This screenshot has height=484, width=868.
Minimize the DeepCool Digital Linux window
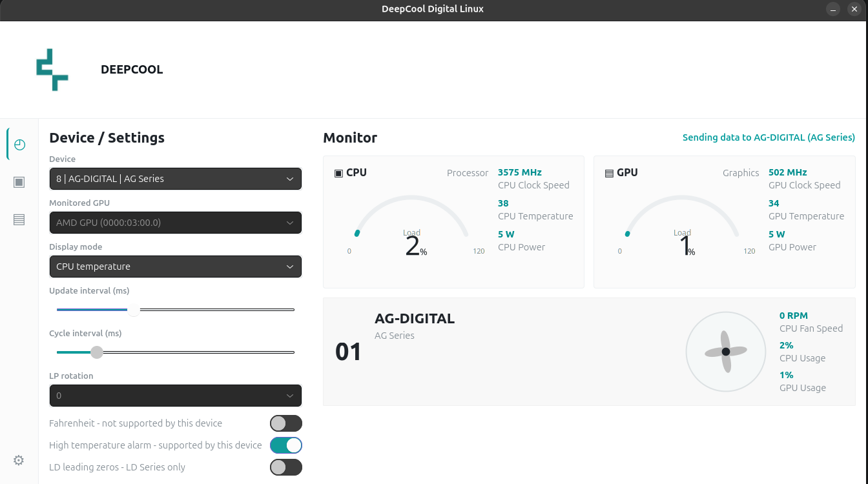click(834, 9)
